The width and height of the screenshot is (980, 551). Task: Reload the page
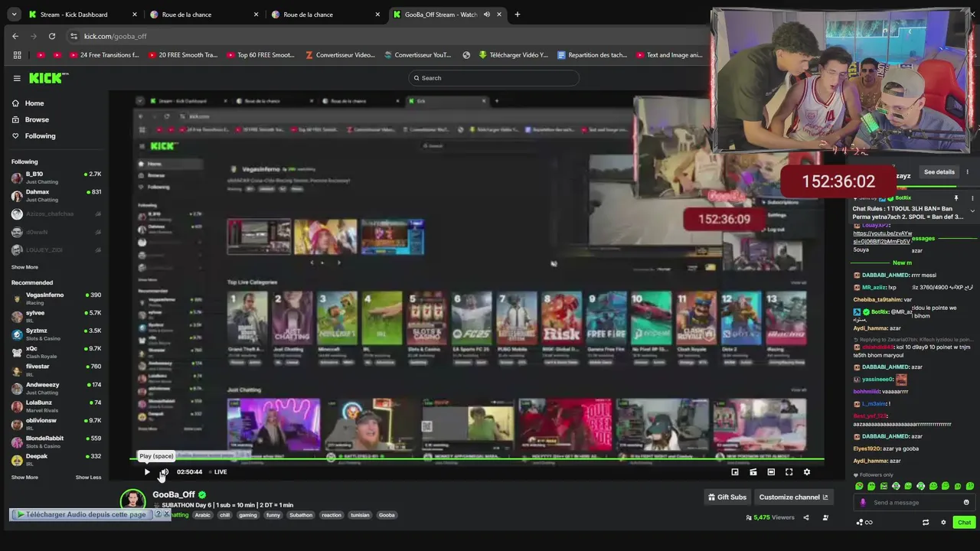pos(52,36)
